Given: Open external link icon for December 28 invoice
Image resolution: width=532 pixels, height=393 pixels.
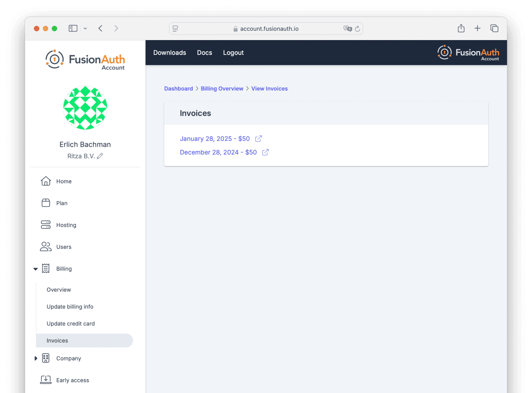Looking at the screenshot, I should (265, 152).
